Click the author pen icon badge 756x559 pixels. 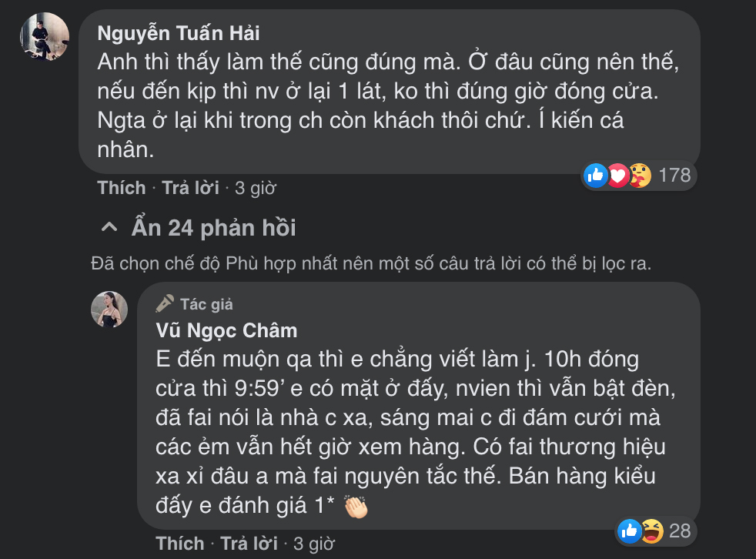pos(164,303)
